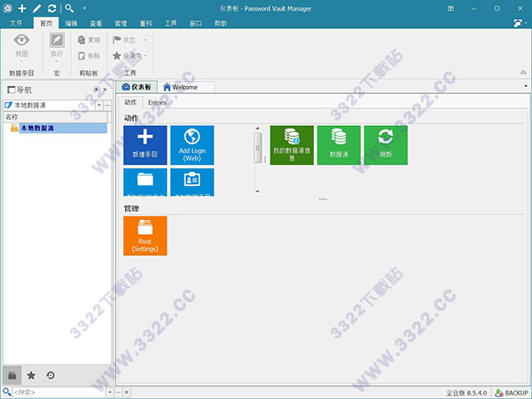Select the 动作 sub-tab
Image resolution: width=532 pixels, height=399 pixels.
tap(130, 103)
